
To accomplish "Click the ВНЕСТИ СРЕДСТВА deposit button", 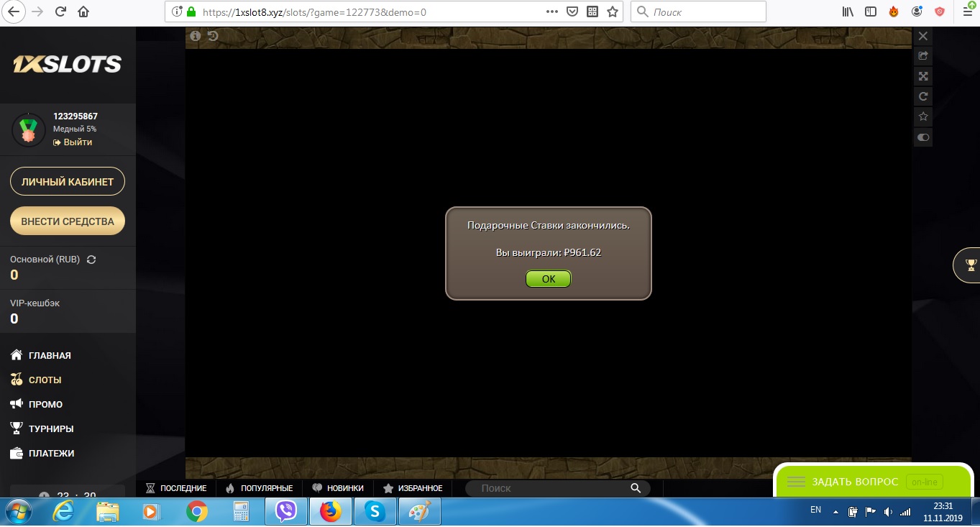I will tap(68, 221).
